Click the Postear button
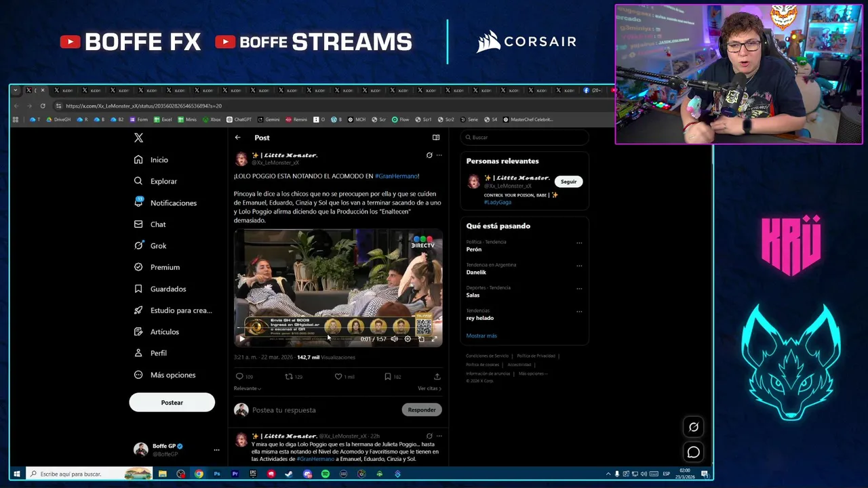 (x=172, y=403)
